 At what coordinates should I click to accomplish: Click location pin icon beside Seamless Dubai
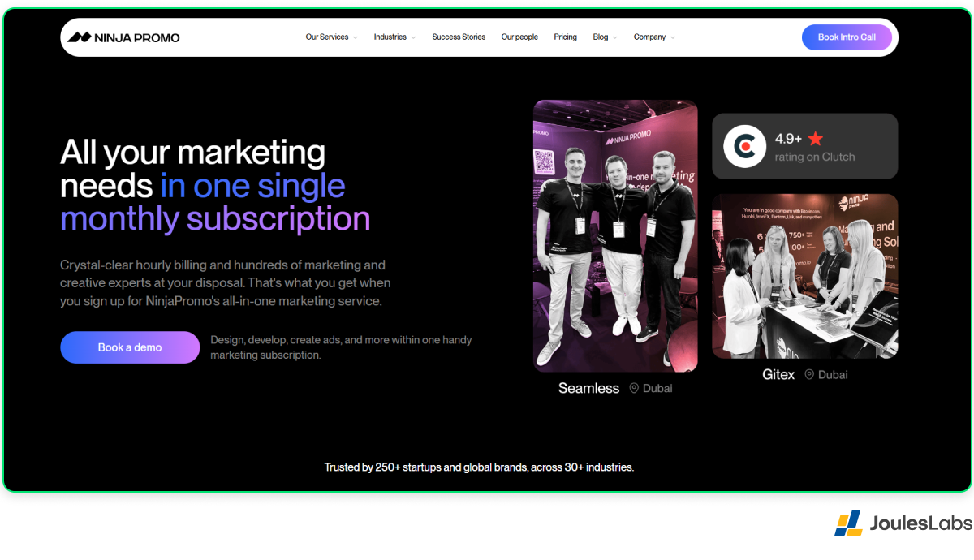[x=635, y=388]
